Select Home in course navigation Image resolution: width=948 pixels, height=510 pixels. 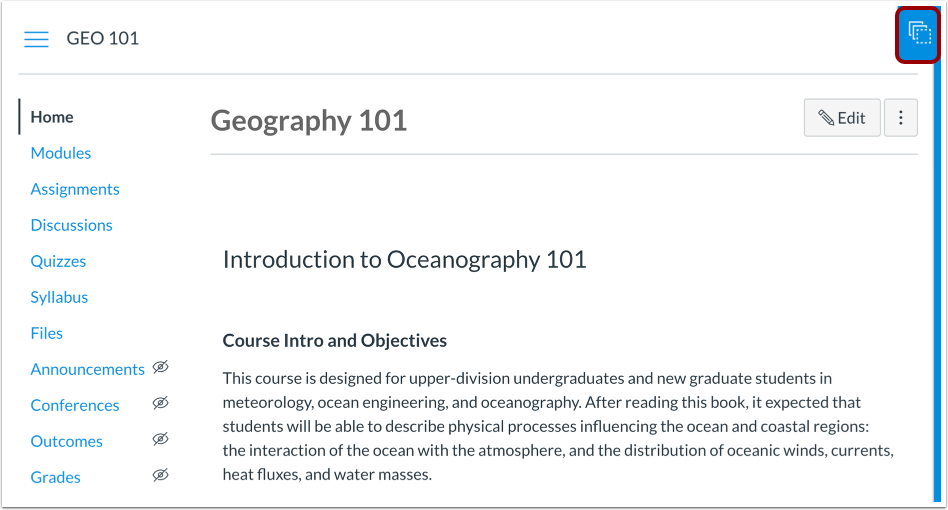52,117
